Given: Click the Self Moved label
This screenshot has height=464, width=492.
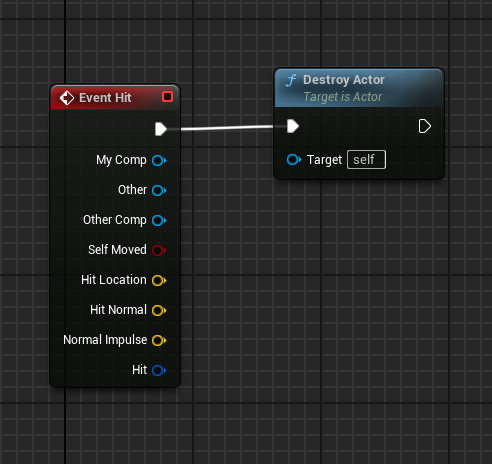Looking at the screenshot, I should (x=117, y=250).
